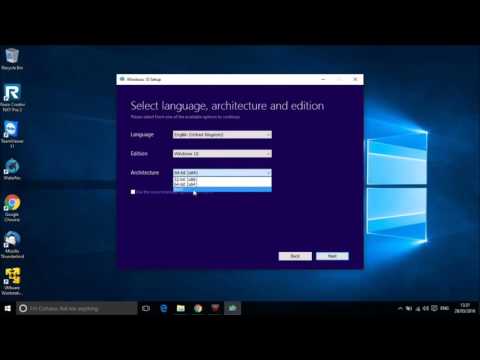Open the taskbar clock and date
The width and height of the screenshot is (480, 360).
[465, 308]
